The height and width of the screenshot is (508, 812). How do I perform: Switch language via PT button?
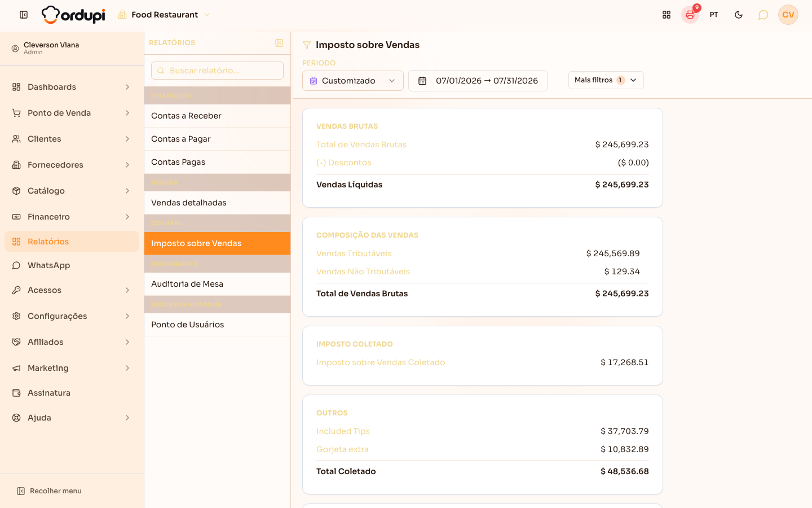(x=714, y=15)
